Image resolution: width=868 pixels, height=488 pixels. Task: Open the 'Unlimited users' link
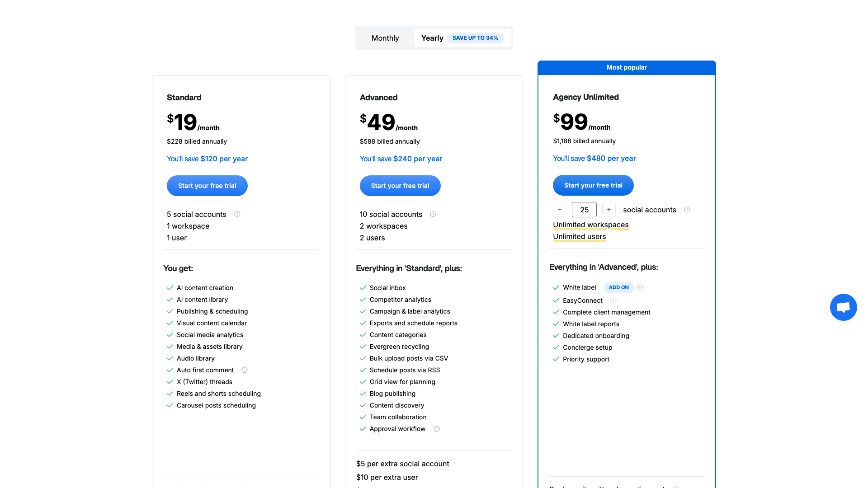pos(579,236)
